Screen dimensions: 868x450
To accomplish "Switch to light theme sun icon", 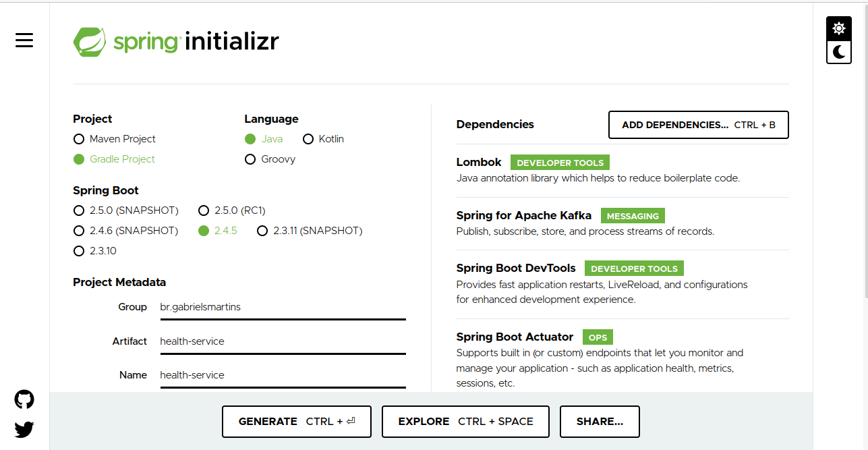I will [839, 28].
